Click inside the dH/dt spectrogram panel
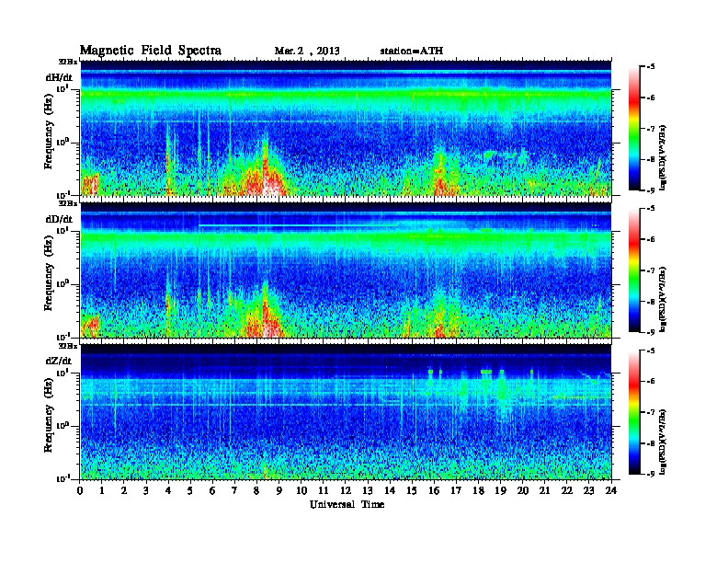 pyautogui.click(x=346, y=128)
